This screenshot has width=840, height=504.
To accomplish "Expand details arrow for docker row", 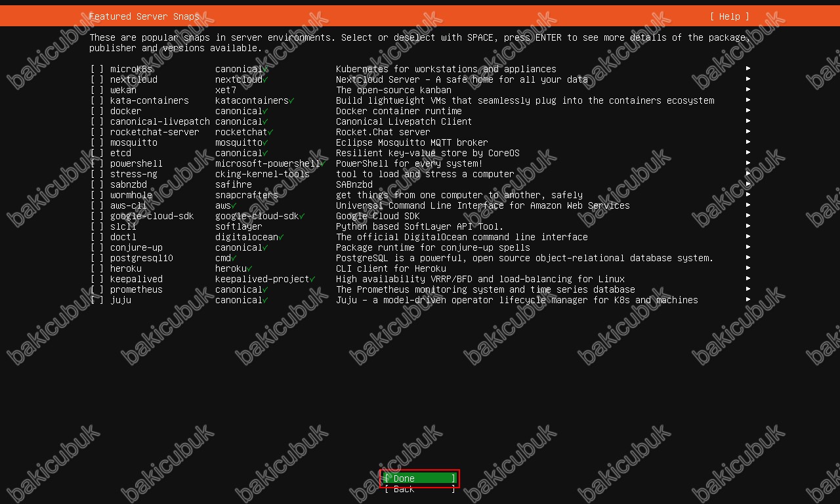I will [748, 111].
